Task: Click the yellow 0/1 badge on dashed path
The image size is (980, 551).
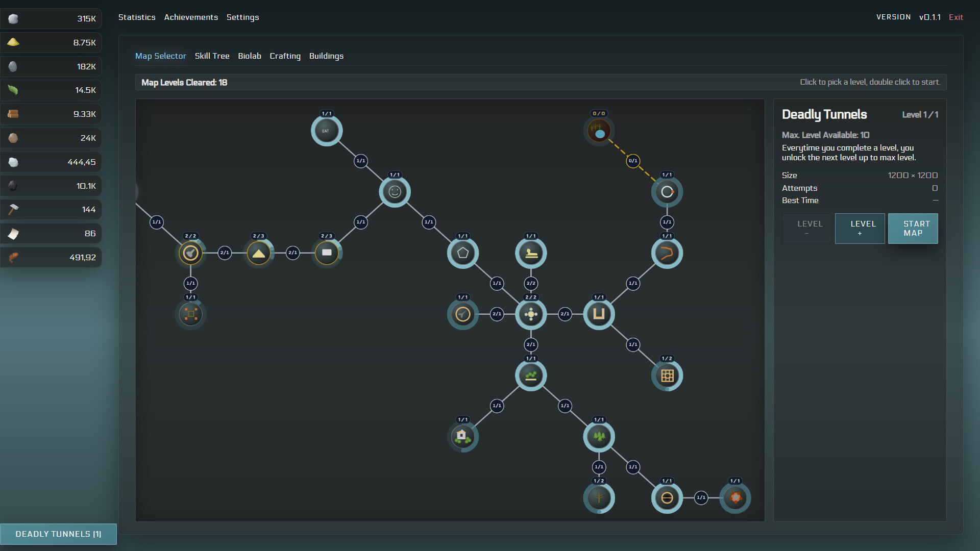Action: tap(633, 161)
